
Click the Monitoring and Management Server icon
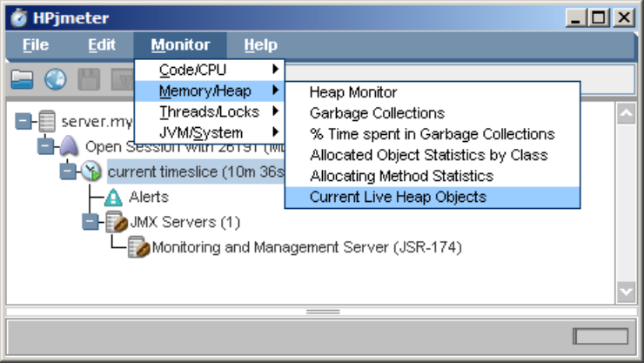138,247
